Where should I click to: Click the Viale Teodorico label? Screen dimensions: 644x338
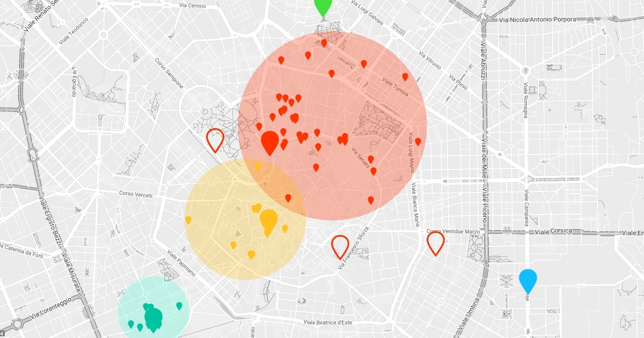click(x=74, y=31)
